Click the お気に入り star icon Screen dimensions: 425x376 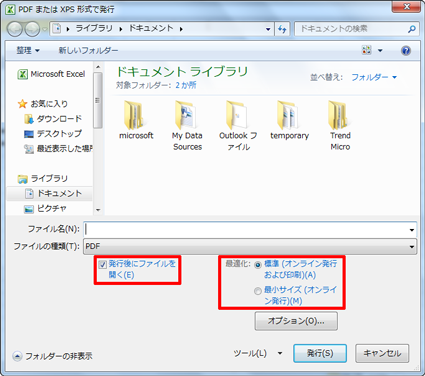pyautogui.click(x=22, y=104)
